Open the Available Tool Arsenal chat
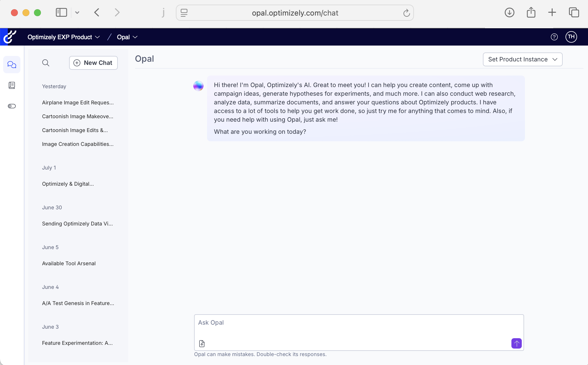588x365 pixels. click(x=69, y=263)
